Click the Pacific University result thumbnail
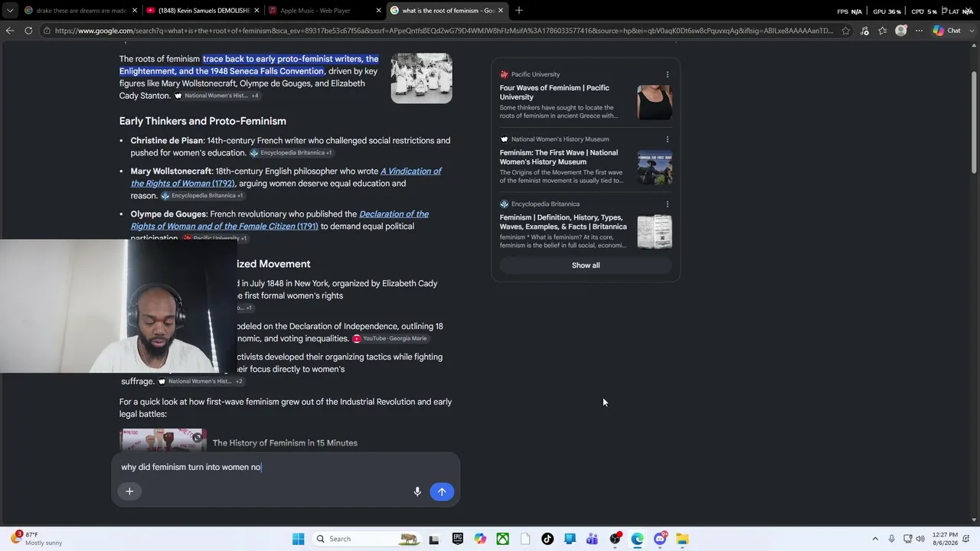Image resolution: width=980 pixels, height=551 pixels. point(655,102)
